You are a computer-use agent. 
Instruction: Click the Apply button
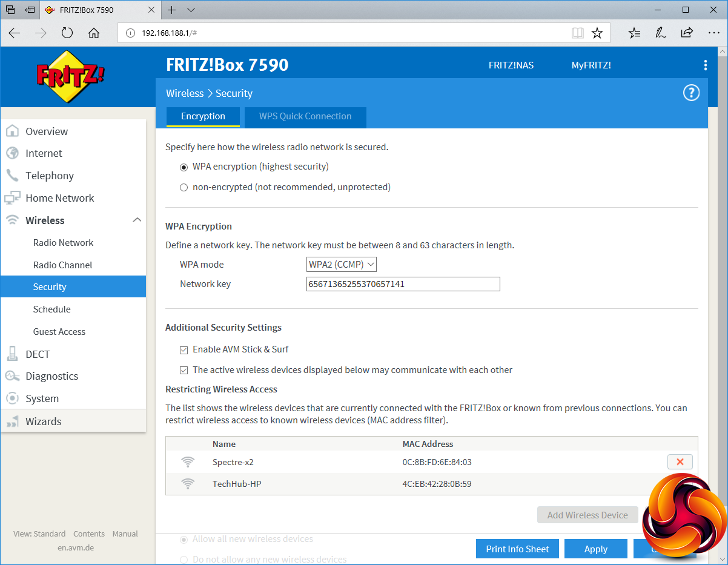596,549
